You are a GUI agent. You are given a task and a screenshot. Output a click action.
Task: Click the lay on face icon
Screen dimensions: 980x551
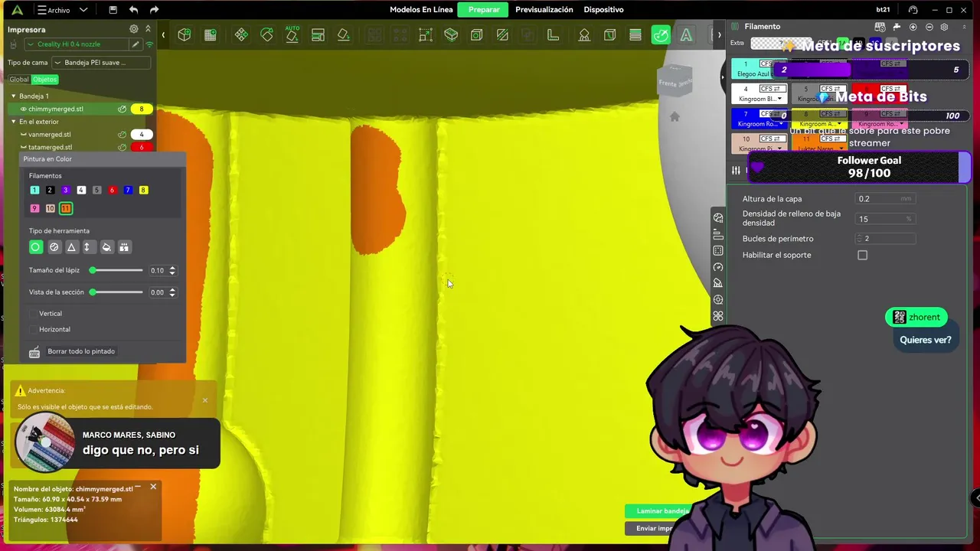click(344, 34)
